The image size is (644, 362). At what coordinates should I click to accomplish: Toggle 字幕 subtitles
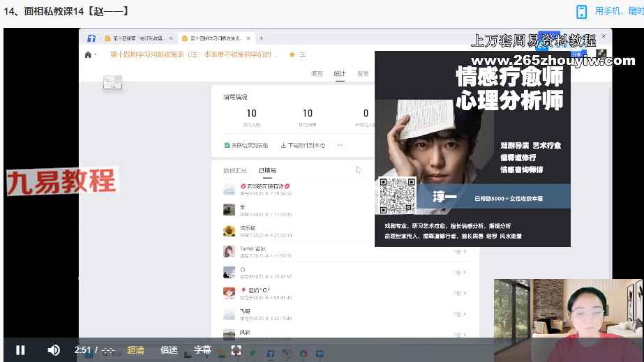[202, 350]
